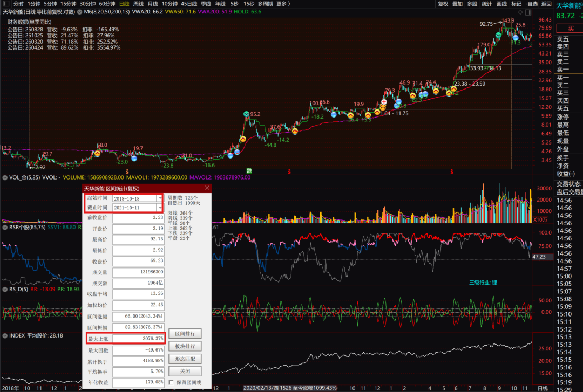Click the 年化收益 value 179.08%
This screenshot has height=392, width=583.
pyautogui.click(x=138, y=382)
